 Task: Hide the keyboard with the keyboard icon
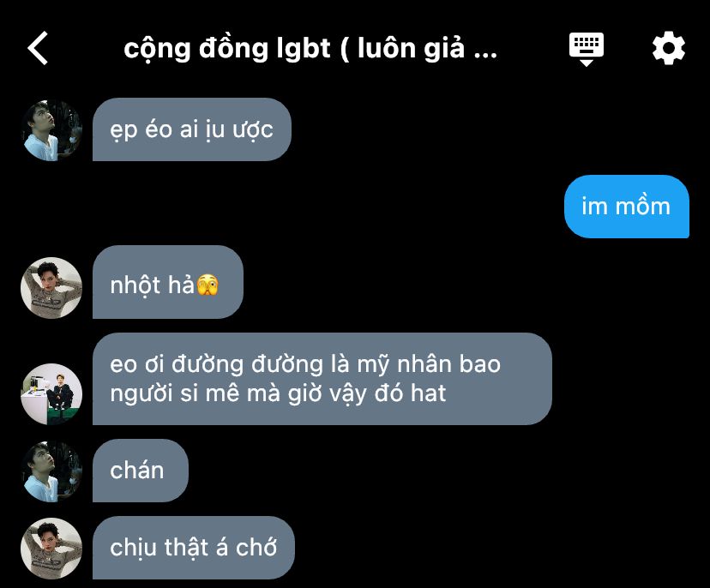(x=586, y=49)
